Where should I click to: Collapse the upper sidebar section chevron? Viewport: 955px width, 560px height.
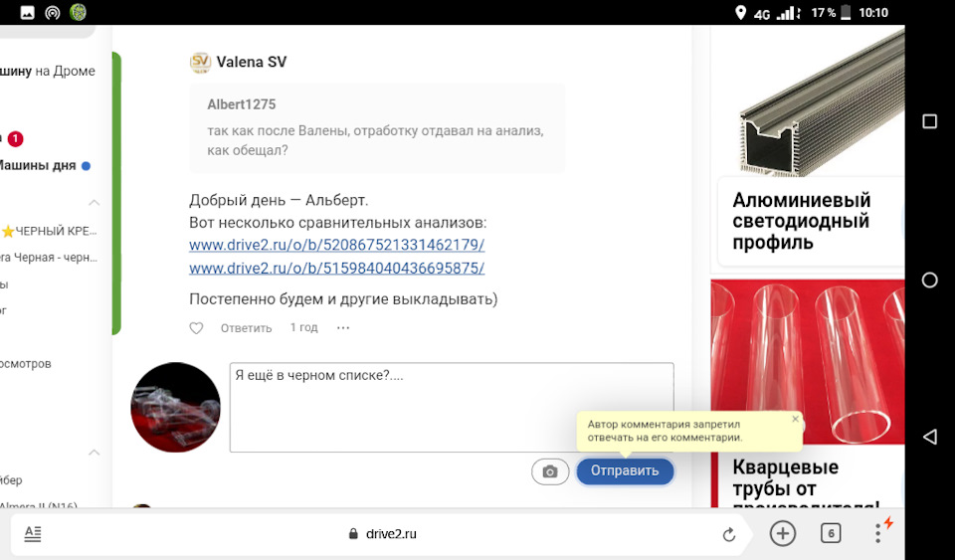coord(94,203)
